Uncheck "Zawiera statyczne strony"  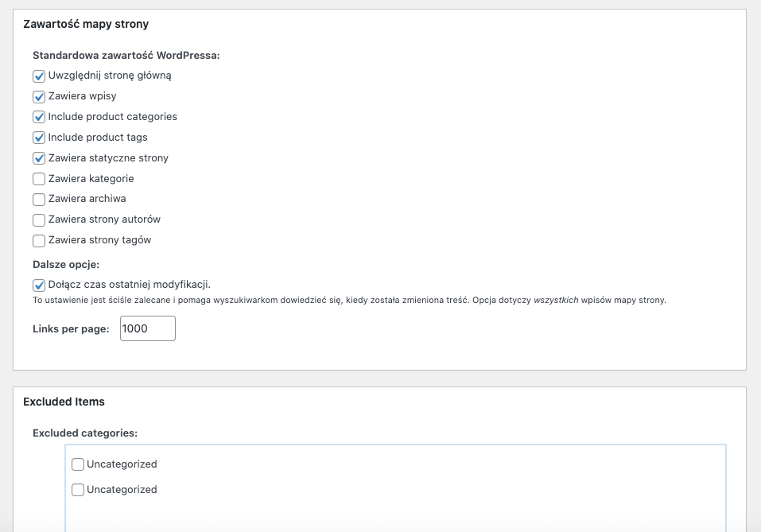pyautogui.click(x=39, y=158)
